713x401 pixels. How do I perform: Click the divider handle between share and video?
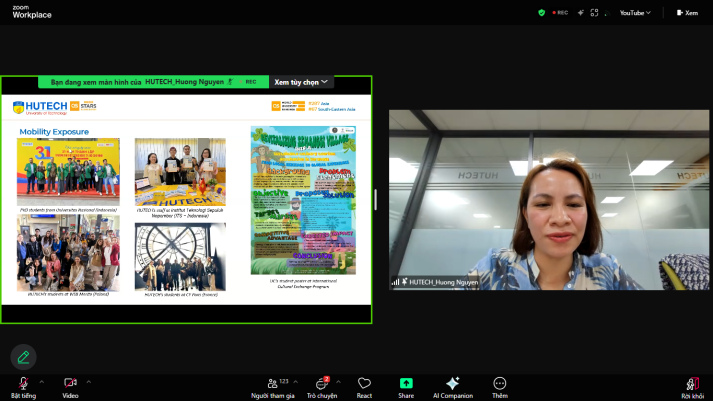coord(376,200)
